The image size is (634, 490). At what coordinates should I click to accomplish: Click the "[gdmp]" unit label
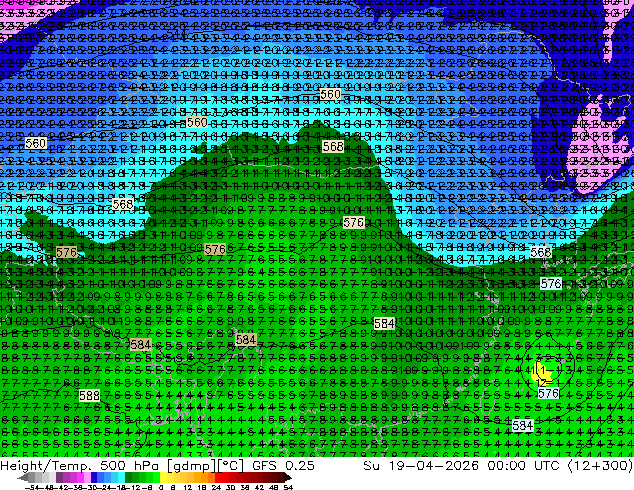190,466
